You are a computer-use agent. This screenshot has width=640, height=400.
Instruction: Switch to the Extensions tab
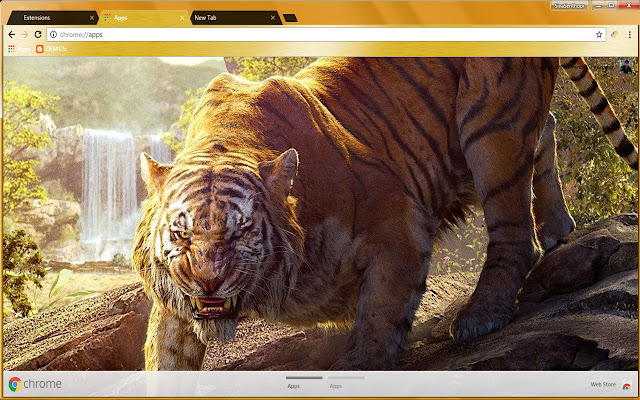point(52,18)
